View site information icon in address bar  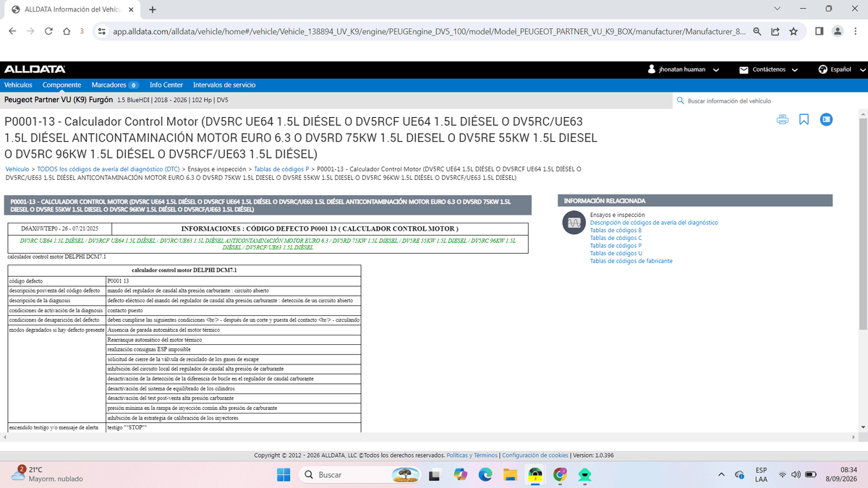click(102, 31)
